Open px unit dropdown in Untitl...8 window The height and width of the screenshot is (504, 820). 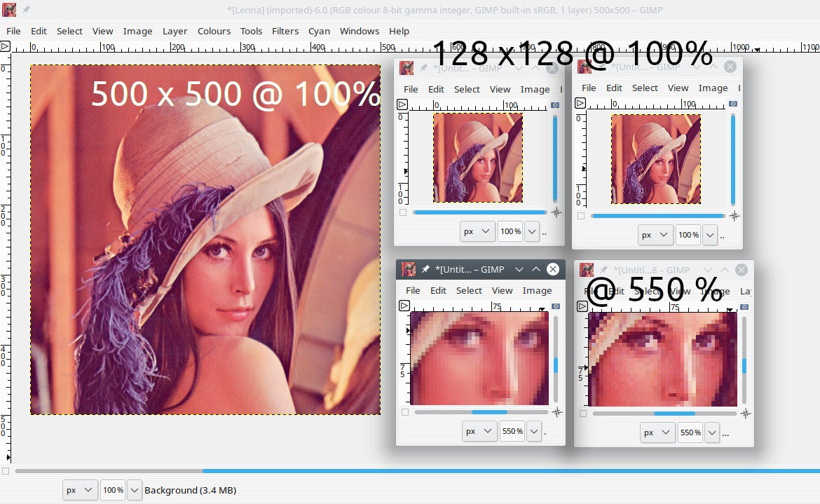(657, 433)
